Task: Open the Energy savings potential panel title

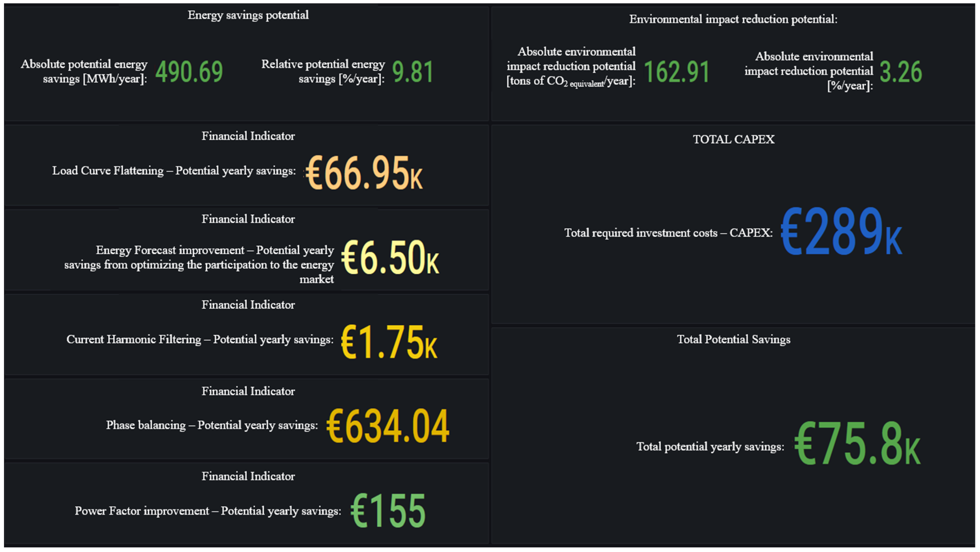Action: [248, 15]
